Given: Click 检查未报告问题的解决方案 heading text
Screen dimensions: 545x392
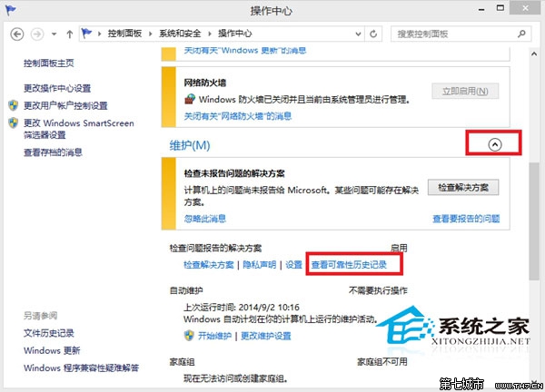Looking at the screenshot, I should 234,173.
